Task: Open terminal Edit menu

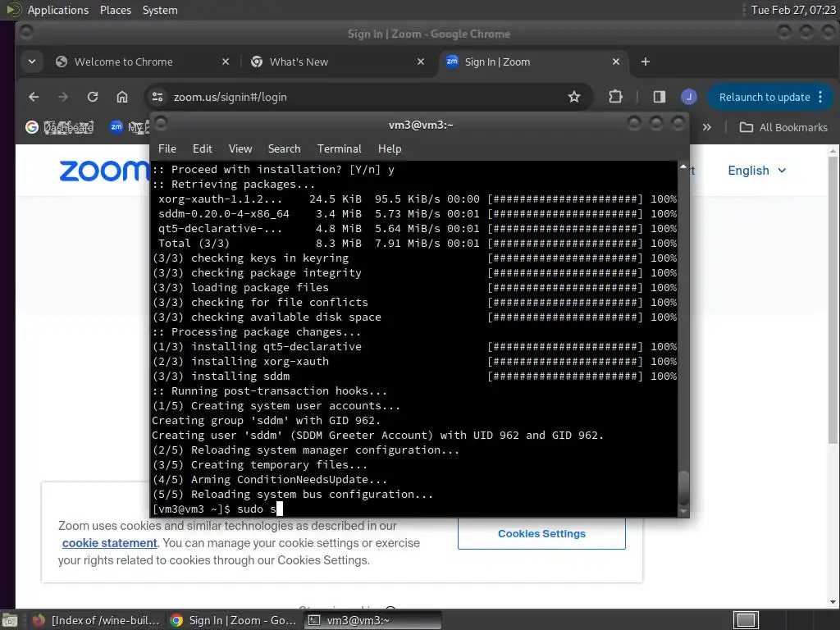Action: tap(203, 148)
